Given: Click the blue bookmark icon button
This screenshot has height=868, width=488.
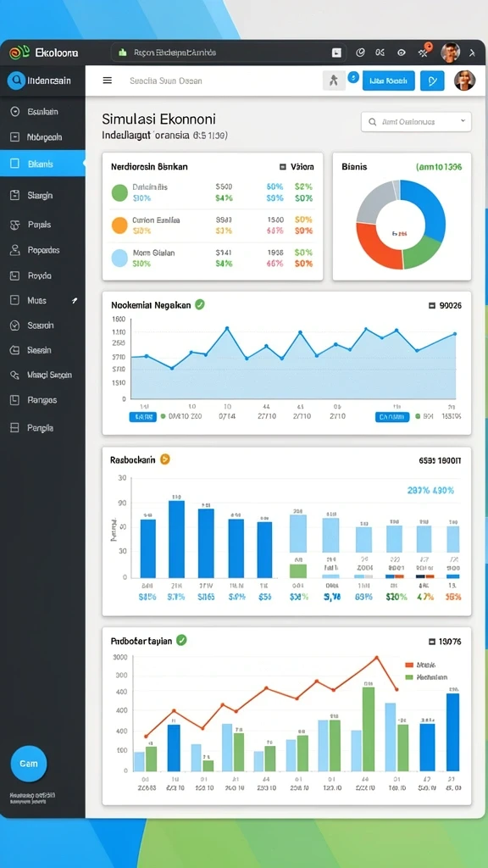Looking at the screenshot, I should click(432, 81).
